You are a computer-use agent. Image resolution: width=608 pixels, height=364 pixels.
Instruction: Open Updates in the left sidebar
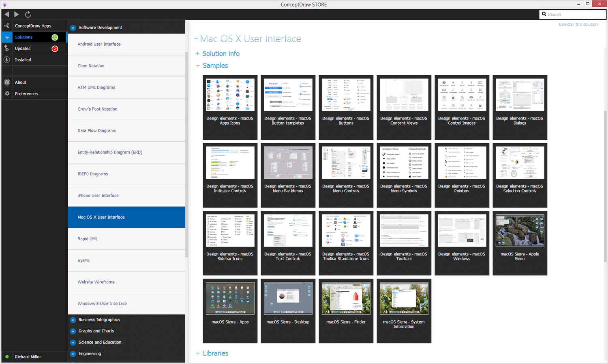[23, 49]
